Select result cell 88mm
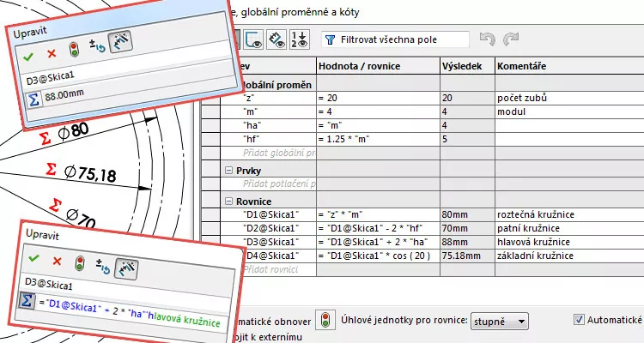The width and height of the screenshot is (644, 343). (x=467, y=242)
